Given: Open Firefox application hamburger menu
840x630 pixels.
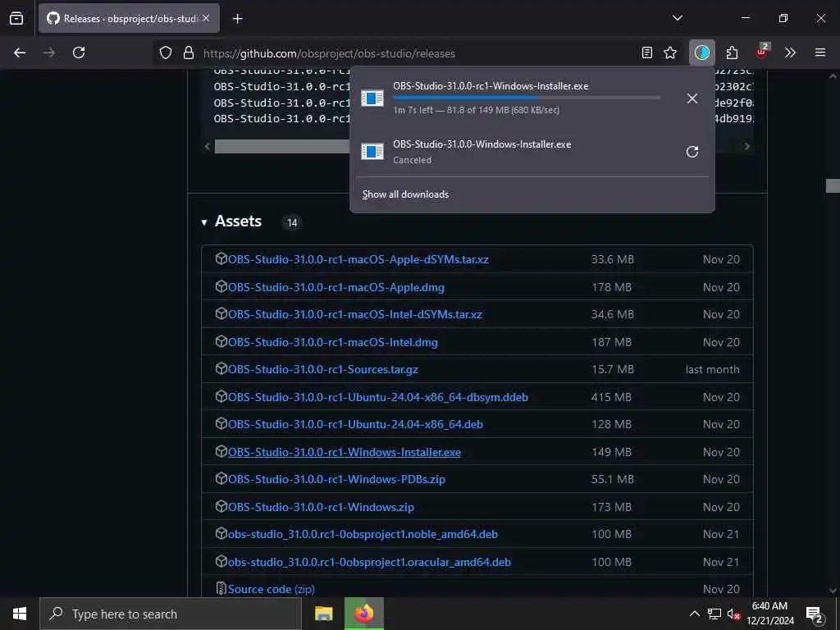Looking at the screenshot, I should [819, 52].
